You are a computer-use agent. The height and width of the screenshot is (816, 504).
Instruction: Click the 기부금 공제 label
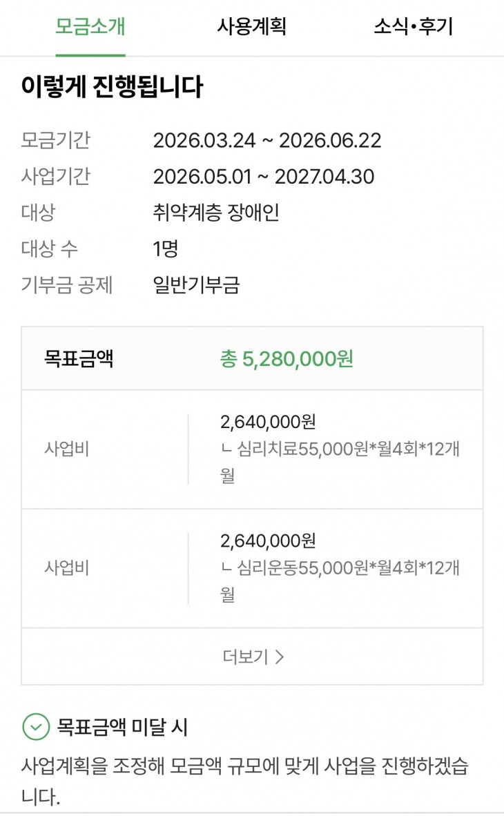(66, 284)
